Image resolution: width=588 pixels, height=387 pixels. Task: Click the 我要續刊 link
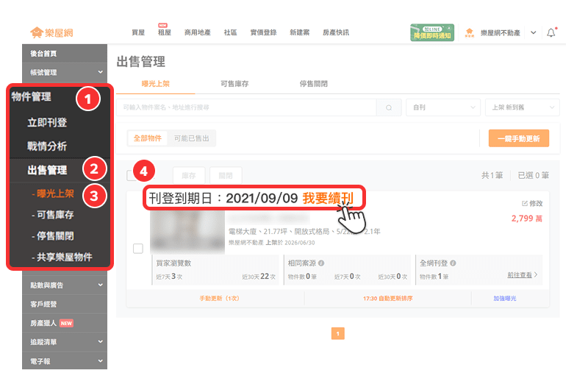coord(328,198)
